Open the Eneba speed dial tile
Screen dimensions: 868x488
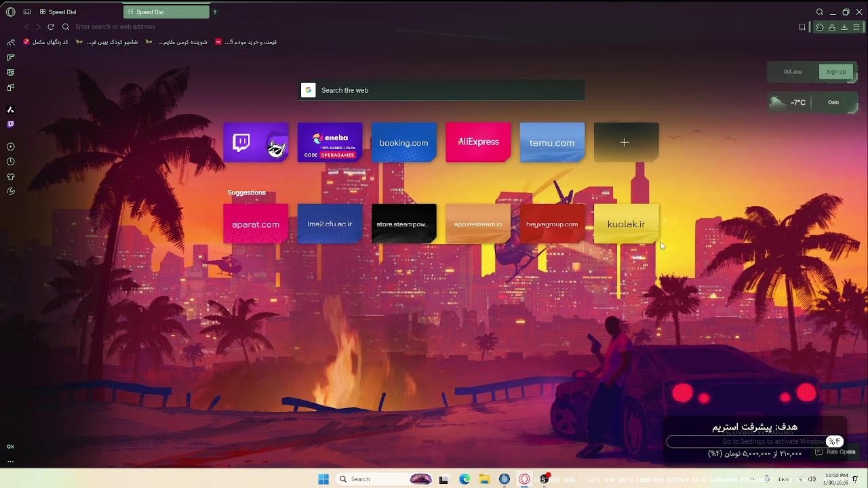click(330, 142)
